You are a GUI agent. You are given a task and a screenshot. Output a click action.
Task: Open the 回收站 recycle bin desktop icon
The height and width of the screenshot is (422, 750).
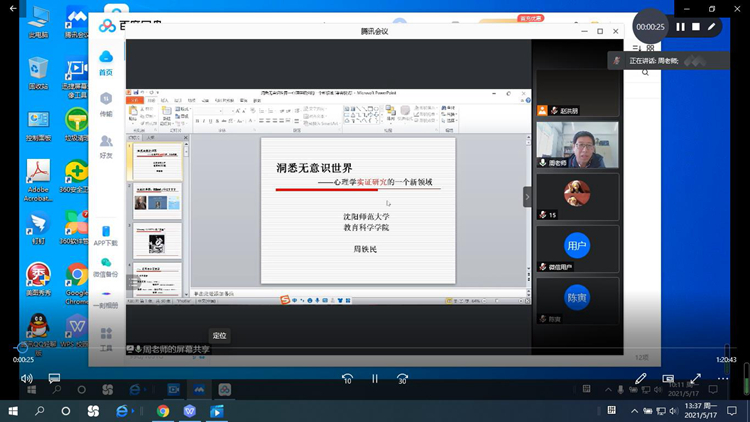pyautogui.click(x=38, y=73)
